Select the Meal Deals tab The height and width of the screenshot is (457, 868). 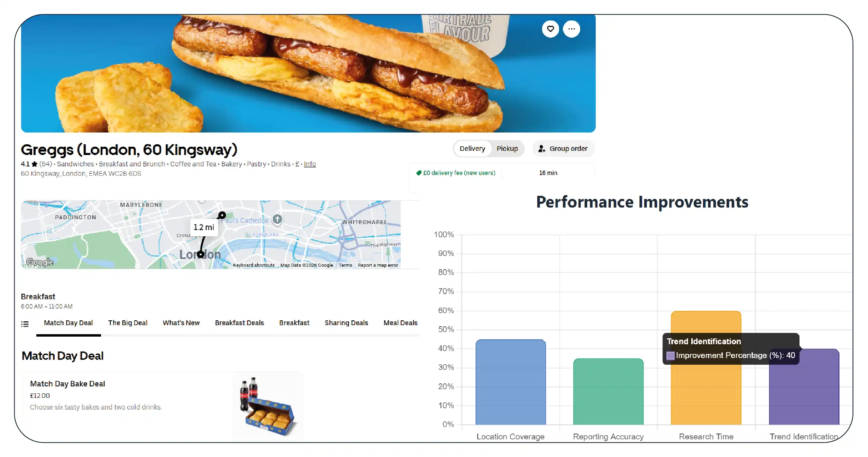click(400, 323)
